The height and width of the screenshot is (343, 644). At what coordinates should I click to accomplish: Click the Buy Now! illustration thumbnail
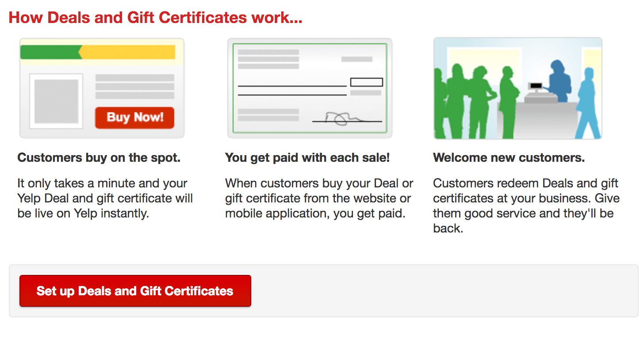click(102, 88)
